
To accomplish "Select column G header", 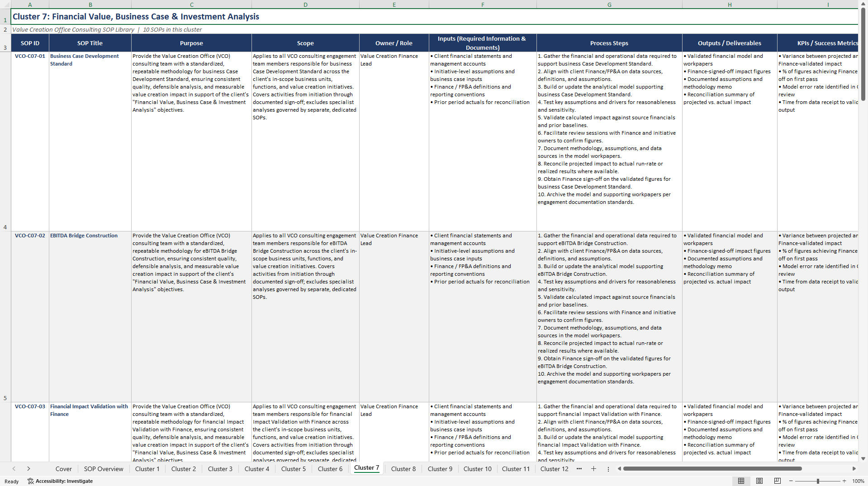I will point(609,5).
